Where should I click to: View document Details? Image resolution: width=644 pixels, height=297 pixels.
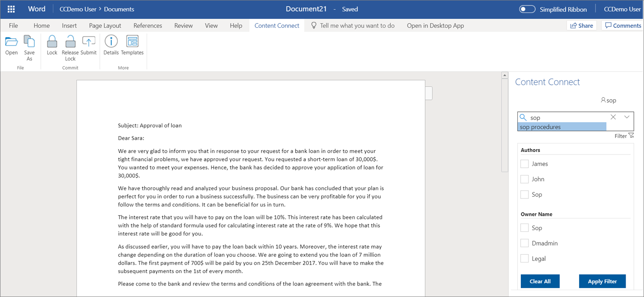[x=111, y=45]
